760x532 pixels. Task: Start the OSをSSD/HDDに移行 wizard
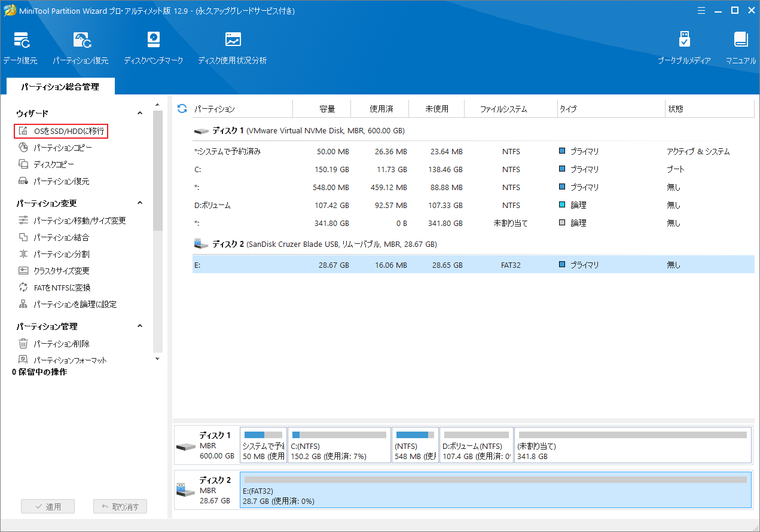tap(69, 131)
